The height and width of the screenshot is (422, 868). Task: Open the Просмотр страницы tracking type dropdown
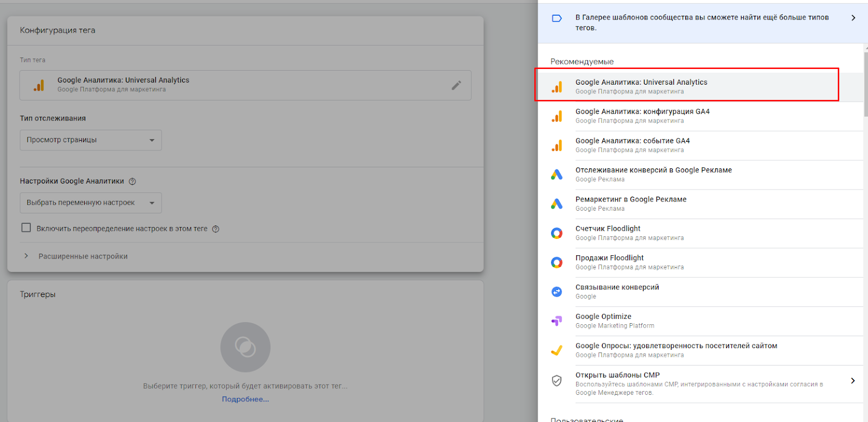tap(91, 140)
